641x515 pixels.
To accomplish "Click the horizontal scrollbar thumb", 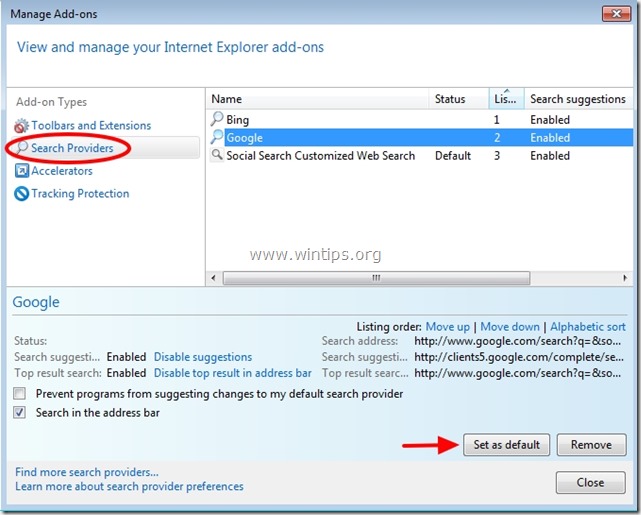I will 376,278.
